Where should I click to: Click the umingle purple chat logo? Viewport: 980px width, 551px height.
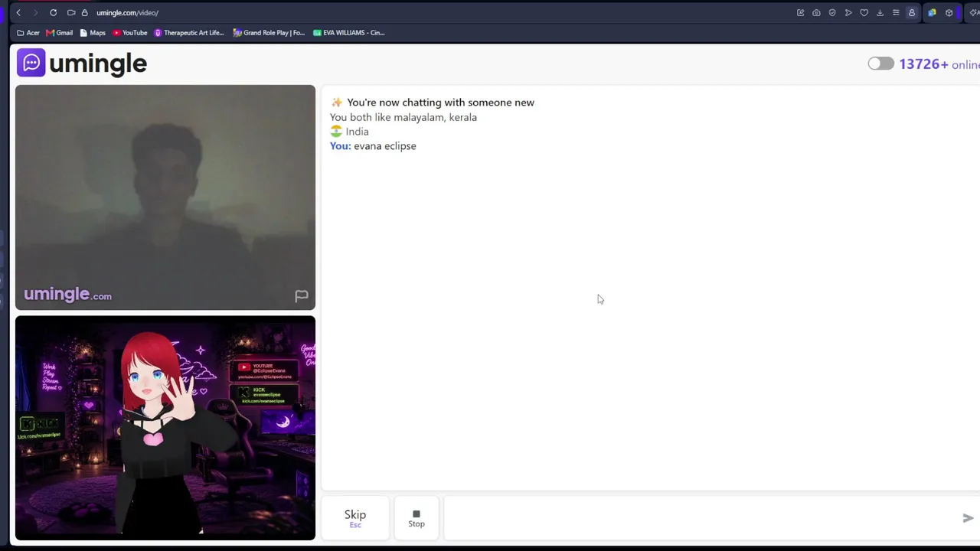(x=31, y=63)
